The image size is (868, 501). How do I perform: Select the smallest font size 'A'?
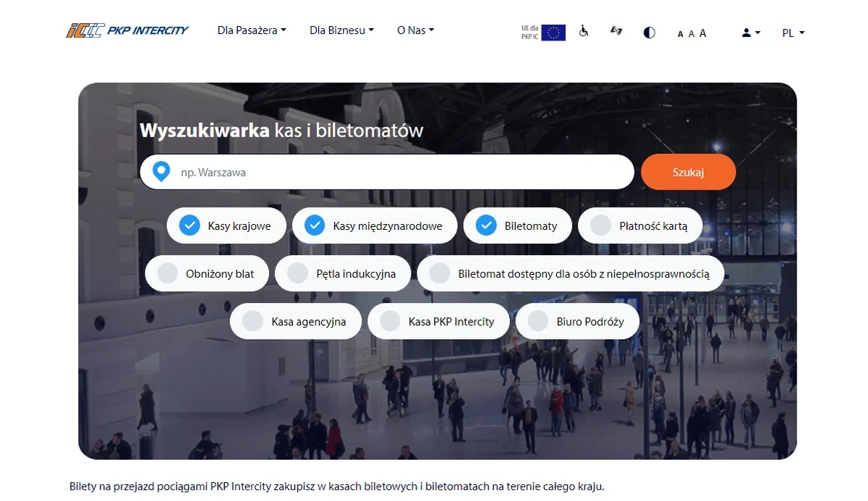click(680, 34)
